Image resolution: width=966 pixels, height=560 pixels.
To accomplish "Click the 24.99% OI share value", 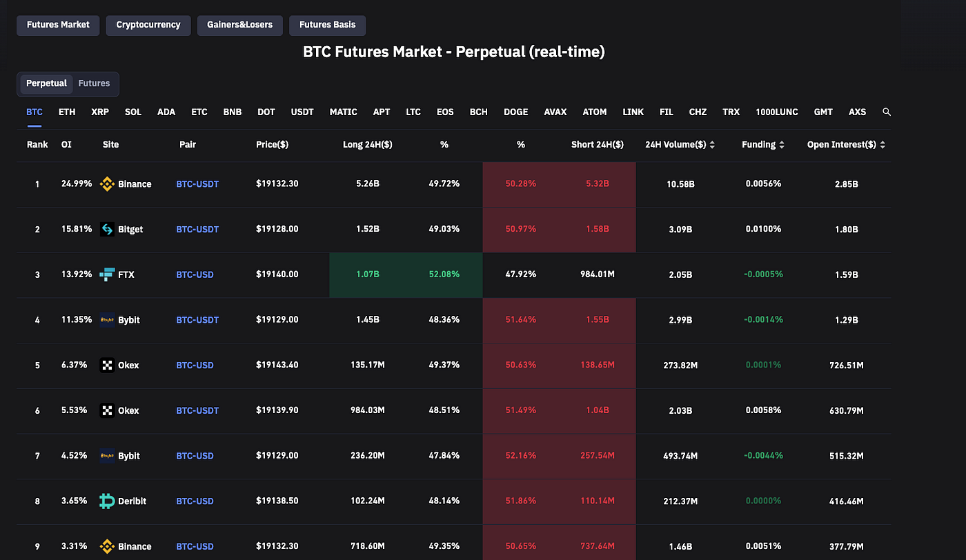I will pyautogui.click(x=77, y=184).
